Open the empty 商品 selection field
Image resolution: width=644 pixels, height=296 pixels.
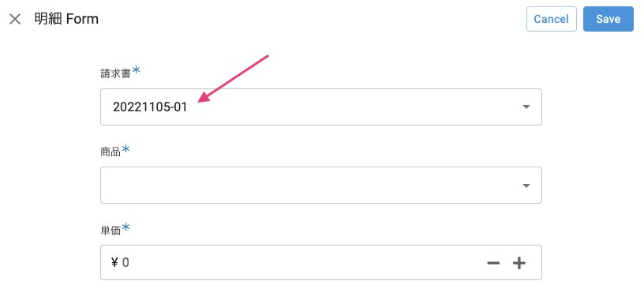[x=320, y=185]
